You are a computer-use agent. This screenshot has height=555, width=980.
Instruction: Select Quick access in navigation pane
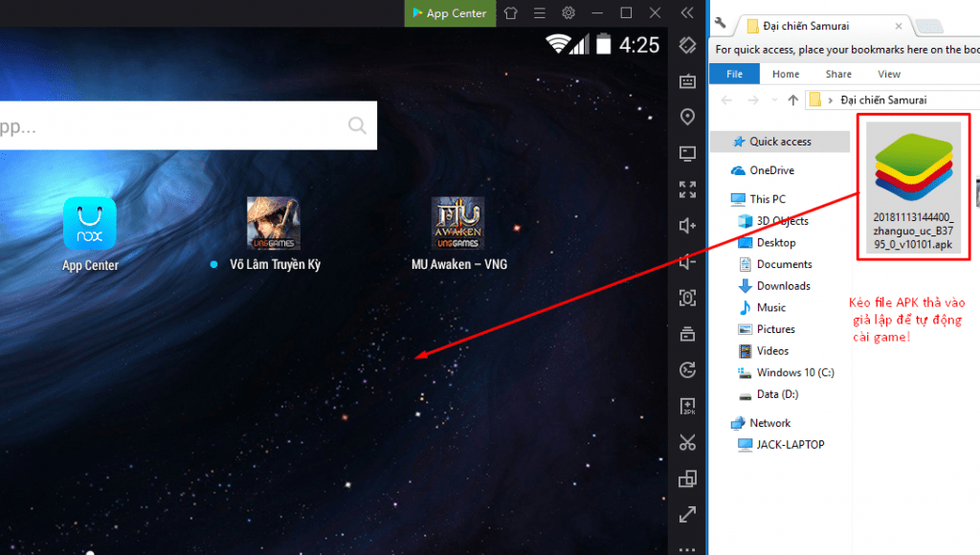click(x=779, y=142)
